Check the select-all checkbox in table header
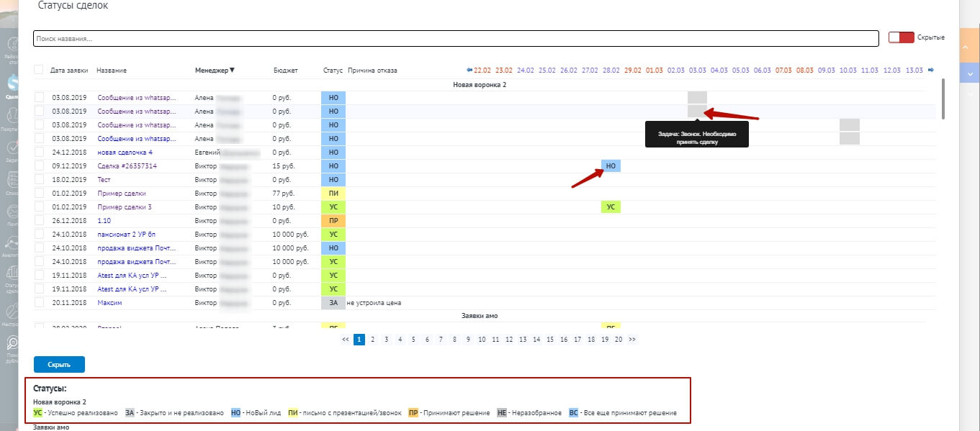 pos(39,70)
